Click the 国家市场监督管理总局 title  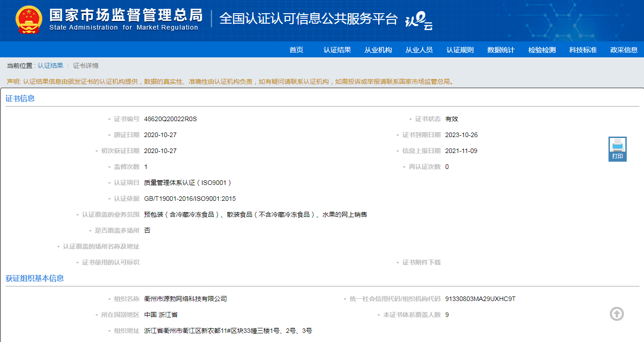[126, 15]
